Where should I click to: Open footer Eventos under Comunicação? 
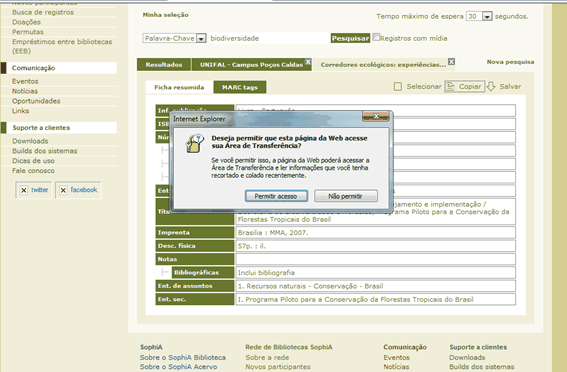(397, 358)
